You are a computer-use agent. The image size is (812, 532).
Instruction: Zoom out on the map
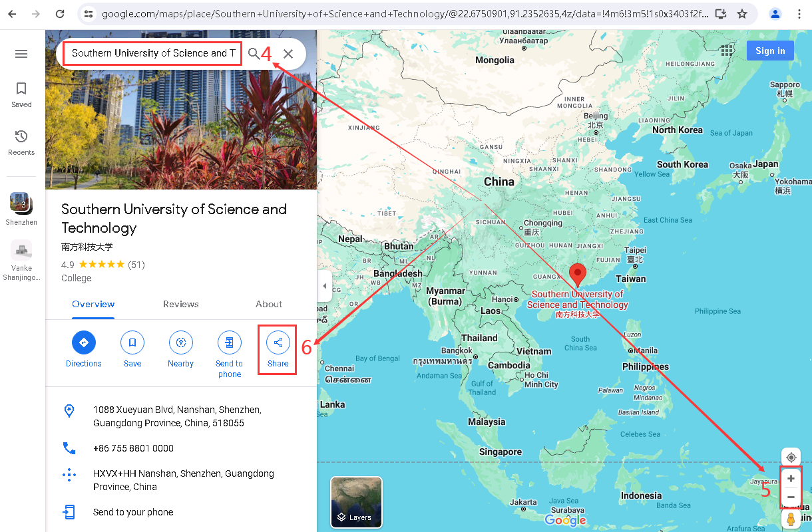(791, 497)
